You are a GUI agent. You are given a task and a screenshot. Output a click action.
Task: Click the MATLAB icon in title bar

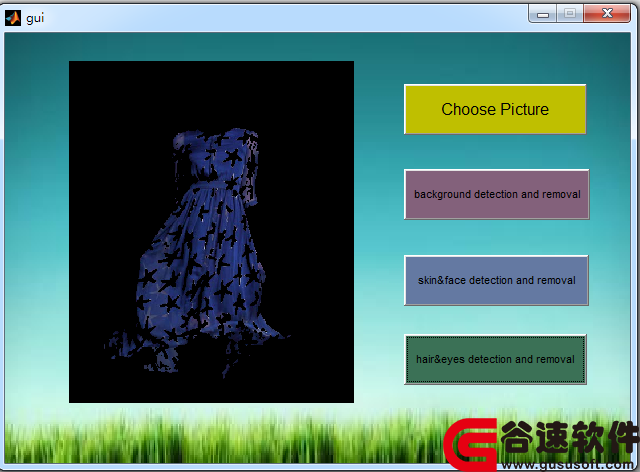(13, 18)
